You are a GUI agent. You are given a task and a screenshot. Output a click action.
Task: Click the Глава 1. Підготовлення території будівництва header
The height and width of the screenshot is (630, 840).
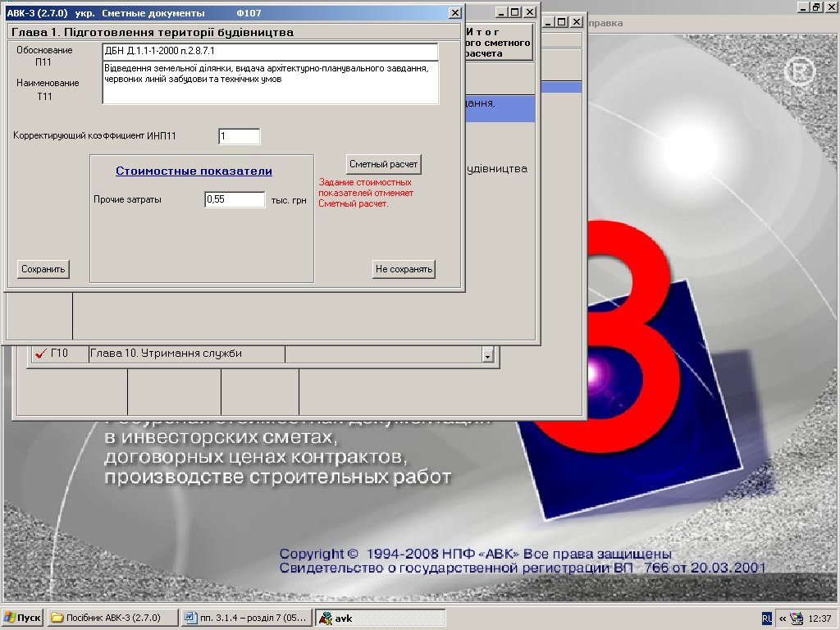click(152, 32)
